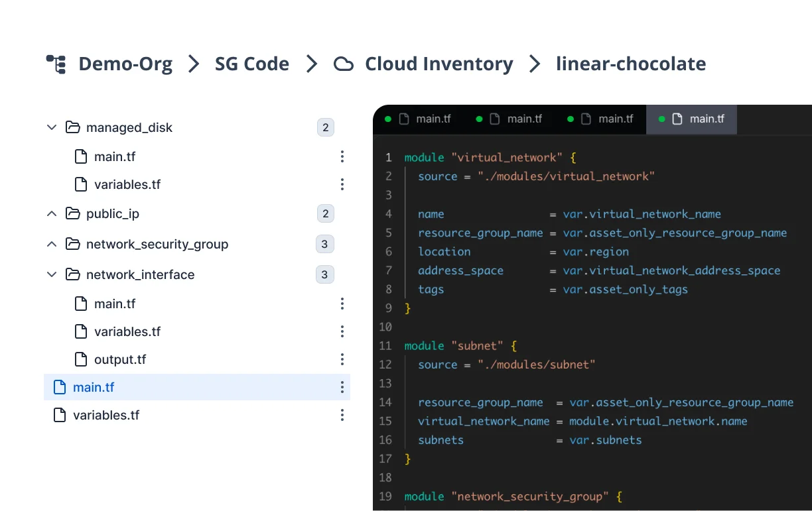Click the managed_disk count badge 2
This screenshot has width=812, height=511.
325,127
